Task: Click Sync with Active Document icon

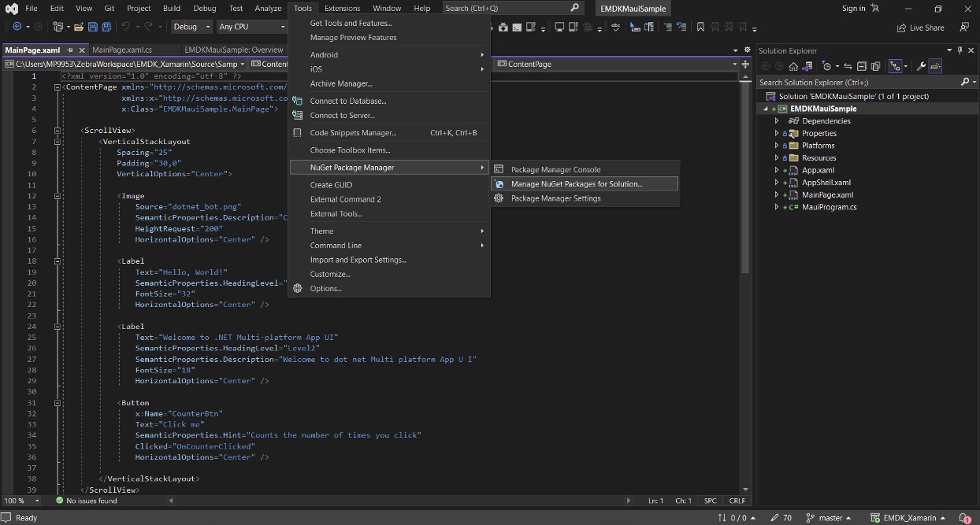Action: 848,66
